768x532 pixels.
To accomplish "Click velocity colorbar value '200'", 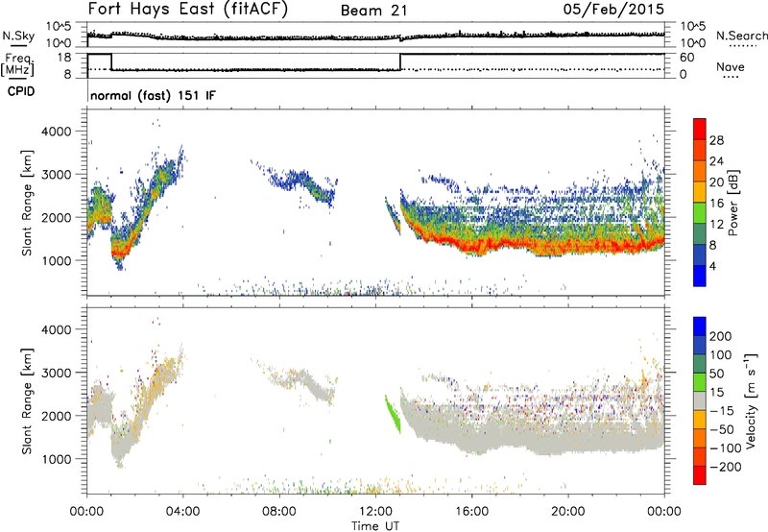I will tap(721, 336).
